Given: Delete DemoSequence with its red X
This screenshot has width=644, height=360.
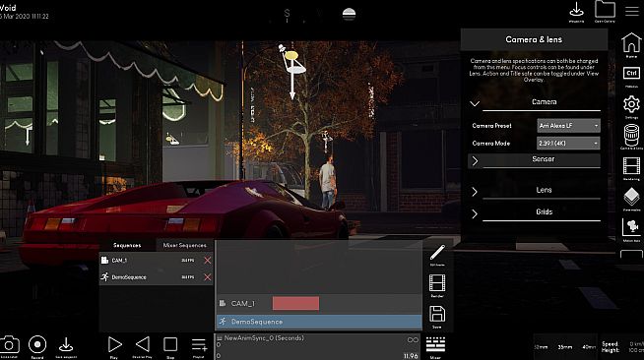Looking at the screenshot, I should [208, 277].
